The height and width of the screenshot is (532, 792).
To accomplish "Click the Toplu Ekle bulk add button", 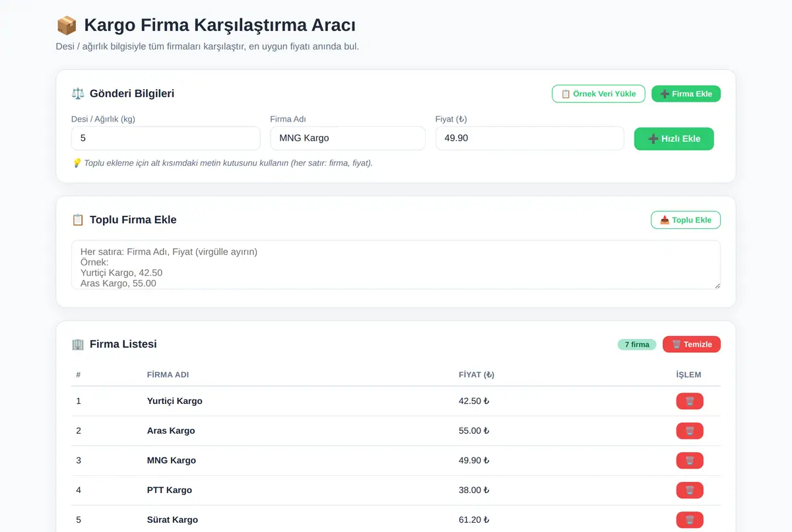I will pos(686,220).
